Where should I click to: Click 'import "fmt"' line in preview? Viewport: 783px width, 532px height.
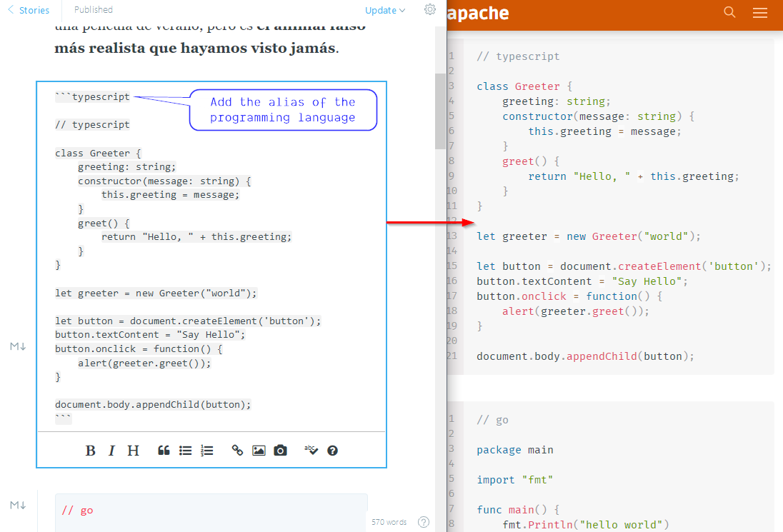coord(515,480)
